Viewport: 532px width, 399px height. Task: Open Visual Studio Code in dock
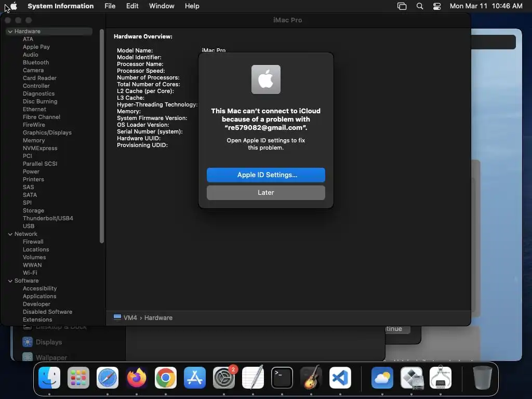click(x=340, y=378)
